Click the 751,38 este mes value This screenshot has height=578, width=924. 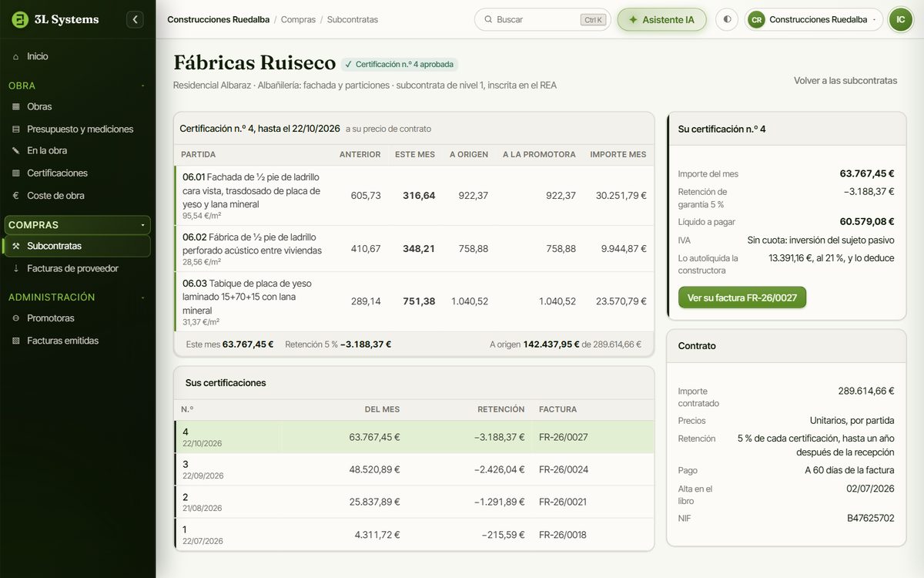click(419, 301)
